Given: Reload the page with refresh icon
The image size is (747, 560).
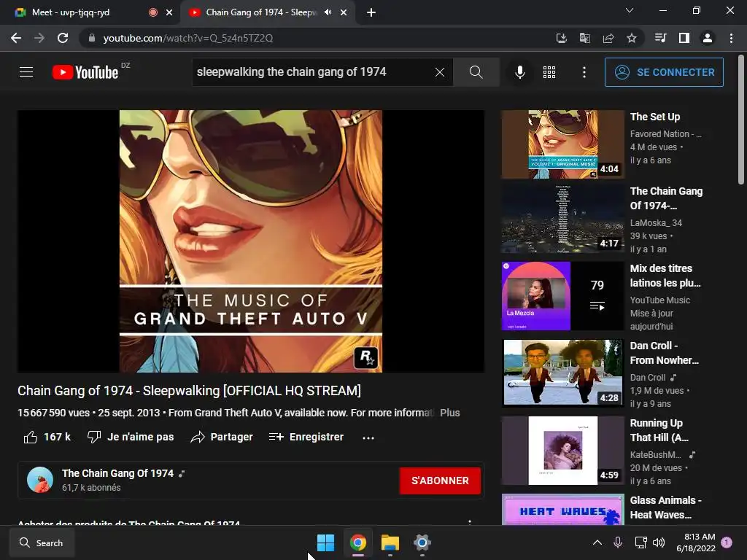Looking at the screenshot, I should (63, 38).
